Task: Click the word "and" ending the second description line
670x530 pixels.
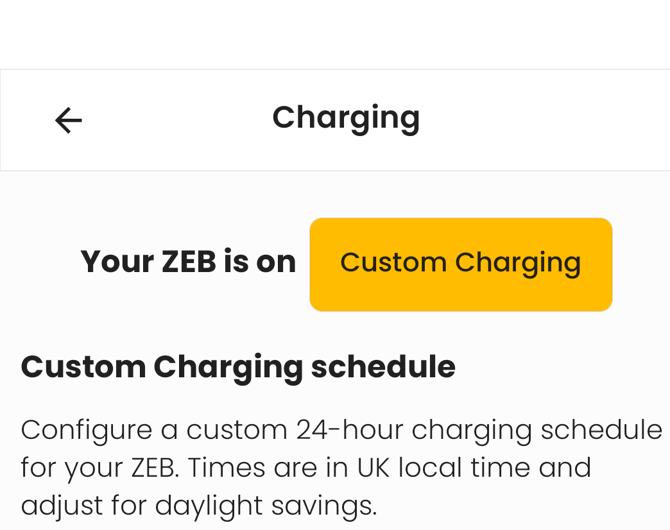Action: 565,467
